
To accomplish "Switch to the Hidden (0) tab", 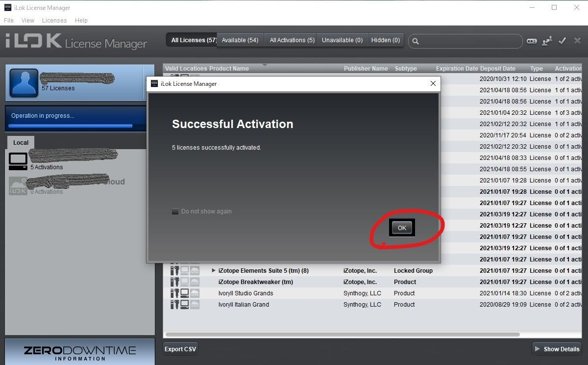I will (386, 40).
